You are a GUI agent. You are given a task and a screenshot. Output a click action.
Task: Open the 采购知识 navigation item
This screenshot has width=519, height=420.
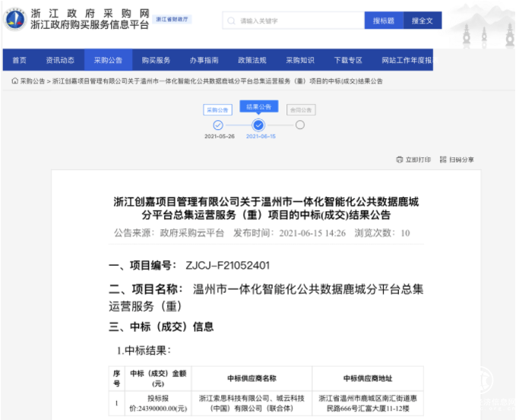click(x=300, y=60)
